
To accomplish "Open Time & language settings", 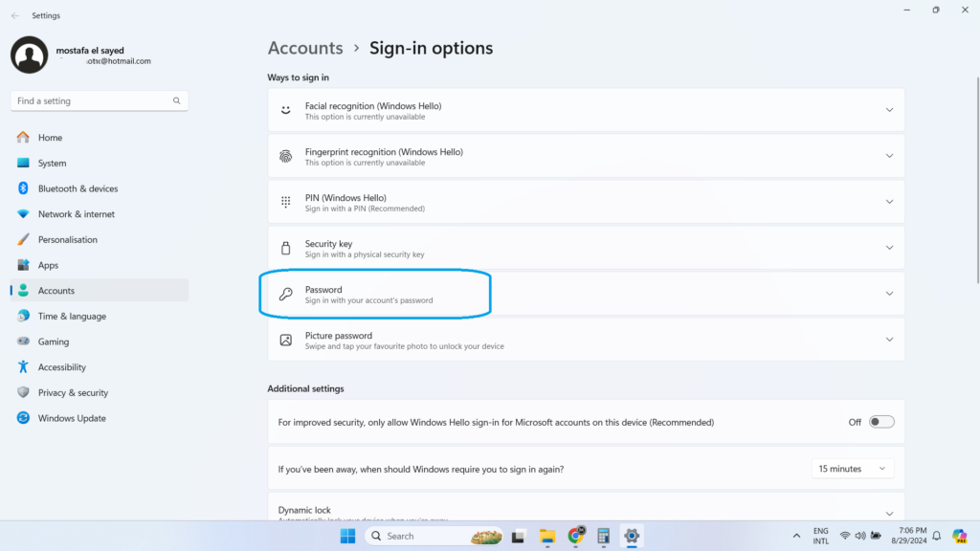I will tap(73, 316).
